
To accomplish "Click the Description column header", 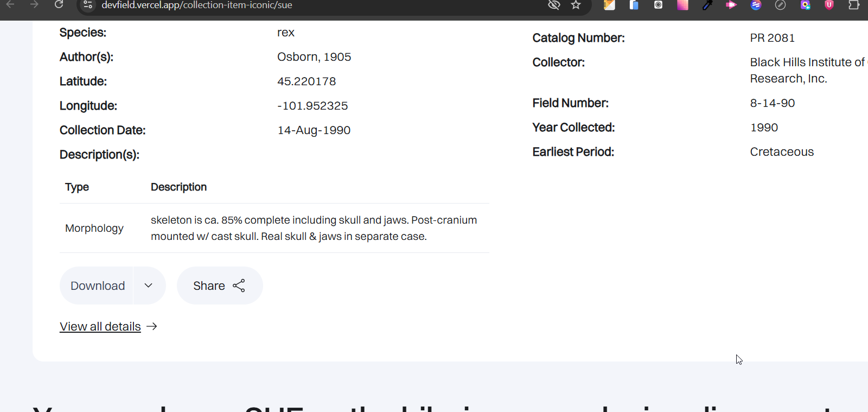I will (178, 187).
